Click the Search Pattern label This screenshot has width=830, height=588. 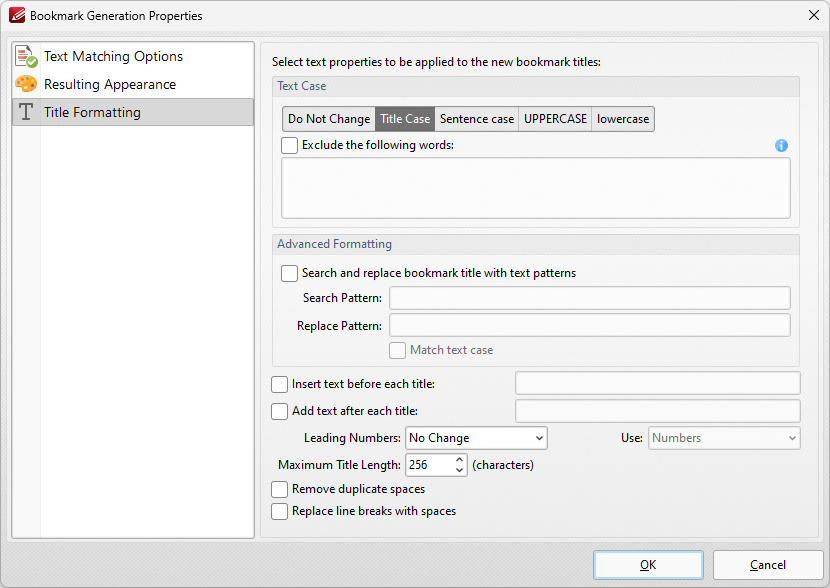click(x=342, y=298)
